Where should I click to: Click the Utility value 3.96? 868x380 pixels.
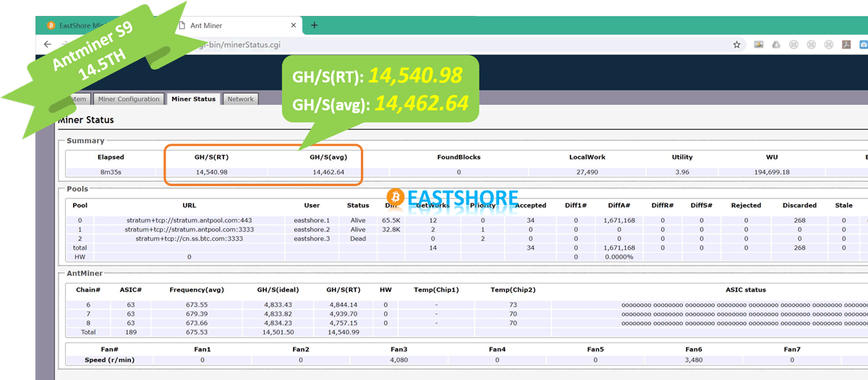coord(681,172)
